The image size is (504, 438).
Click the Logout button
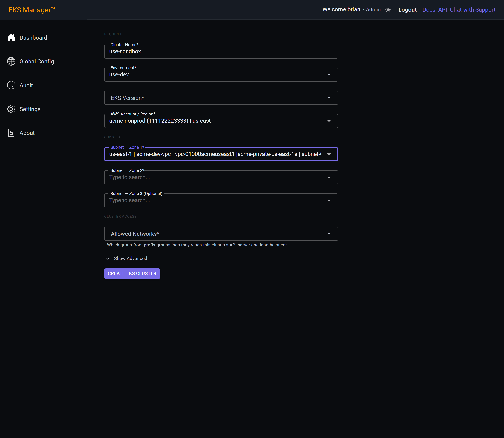tap(407, 10)
